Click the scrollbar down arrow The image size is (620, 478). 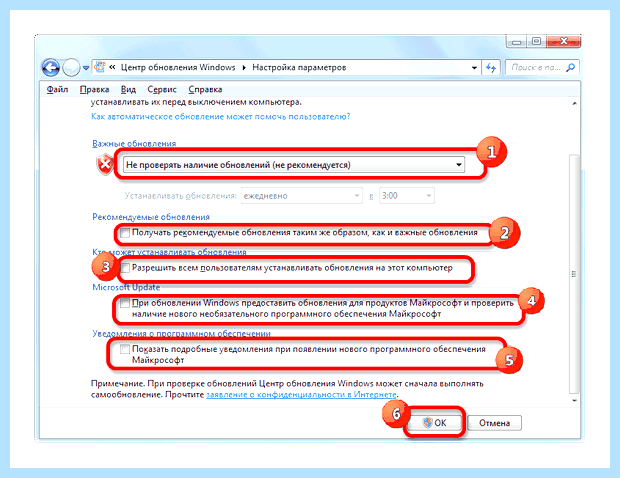click(574, 401)
